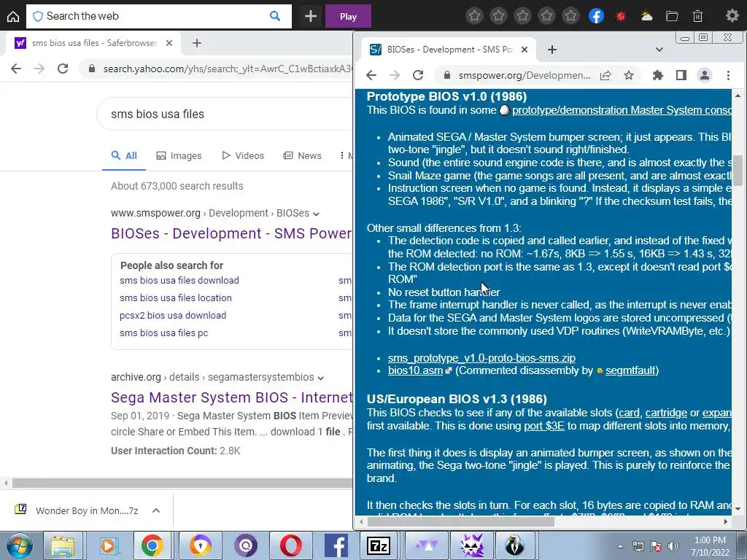747x560 pixels.
Task: Click the search.yahoo.com address bar
Action: 217,69
